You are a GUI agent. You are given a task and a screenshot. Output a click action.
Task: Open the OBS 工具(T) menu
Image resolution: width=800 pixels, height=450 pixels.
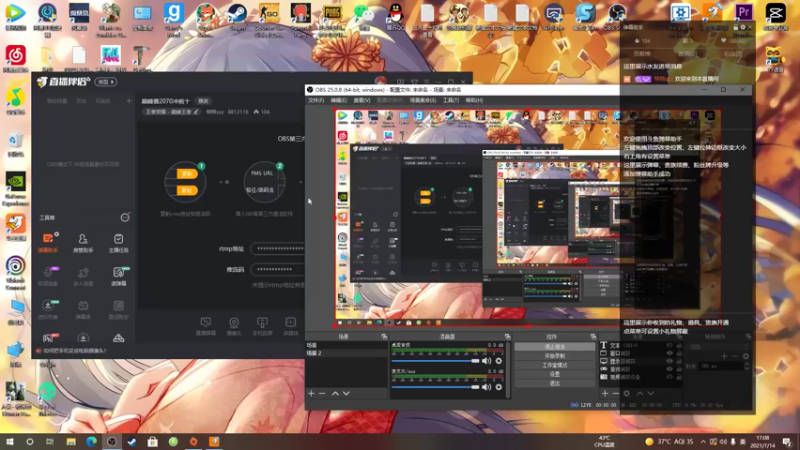[x=451, y=101]
